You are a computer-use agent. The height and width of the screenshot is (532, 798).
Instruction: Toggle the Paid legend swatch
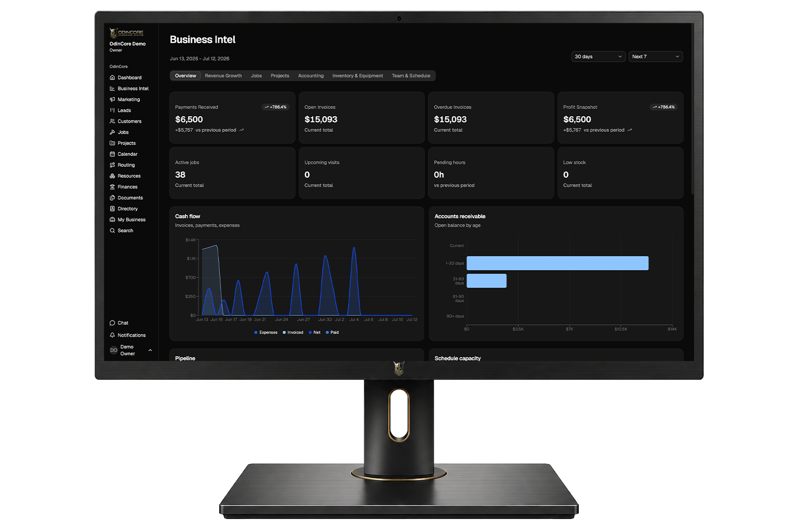click(x=327, y=332)
